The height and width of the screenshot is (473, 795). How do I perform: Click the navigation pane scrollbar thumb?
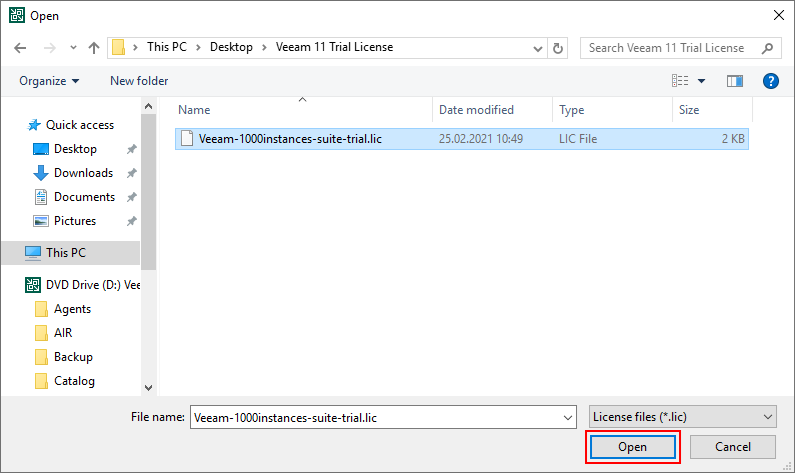pos(149,192)
